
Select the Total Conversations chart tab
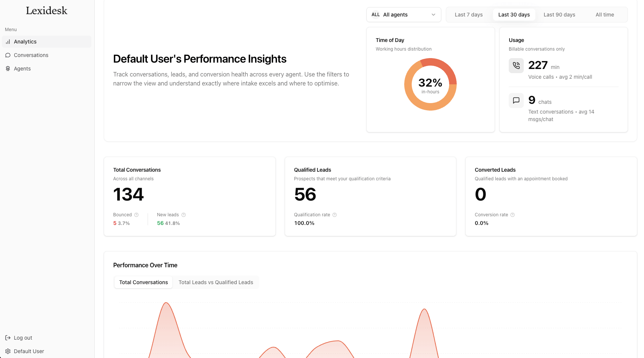pos(143,282)
